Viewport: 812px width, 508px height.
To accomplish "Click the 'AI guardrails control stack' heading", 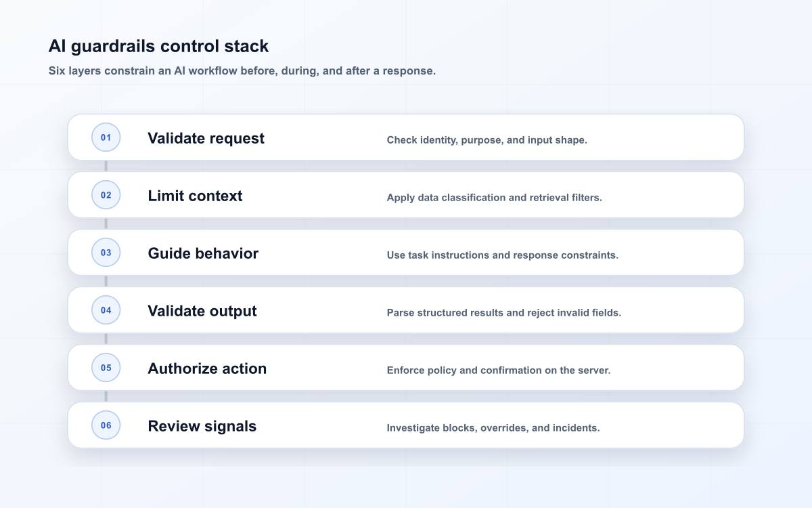I will (159, 46).
